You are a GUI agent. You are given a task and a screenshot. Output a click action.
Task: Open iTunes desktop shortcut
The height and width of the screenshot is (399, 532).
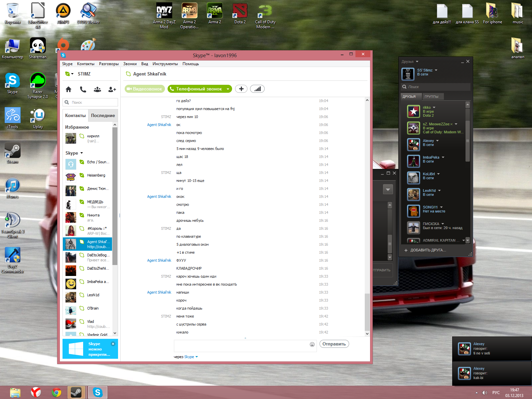13,188
